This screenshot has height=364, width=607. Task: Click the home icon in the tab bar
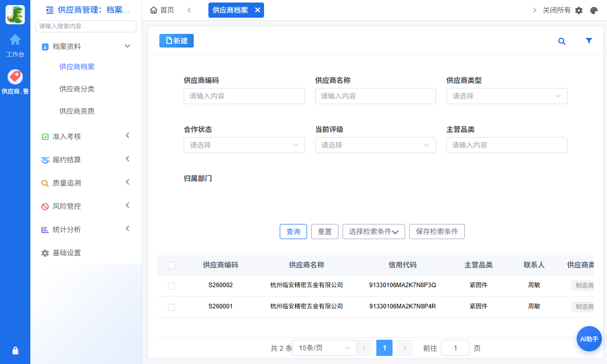pos(154,10)
